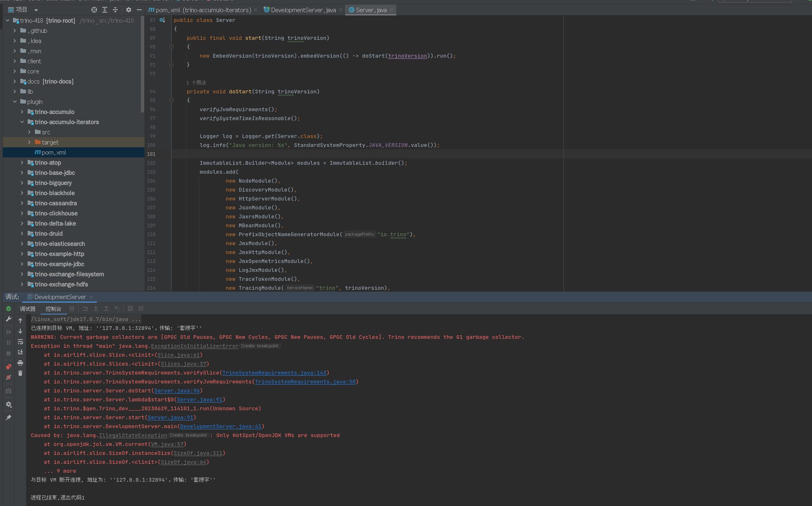Pin the debug tab with pin icon
Image resolution: width=812 pixels, height=506 pixels.
tap(9, 418)
